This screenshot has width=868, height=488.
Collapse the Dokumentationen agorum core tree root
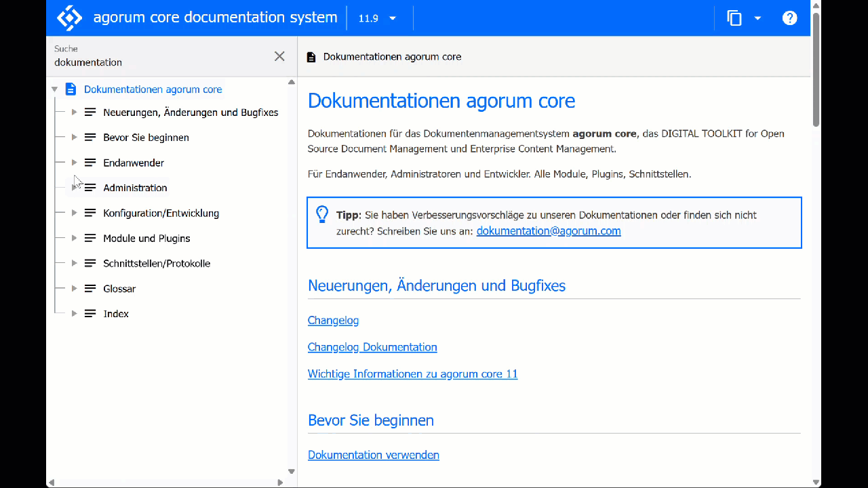[x=54, y=89]
